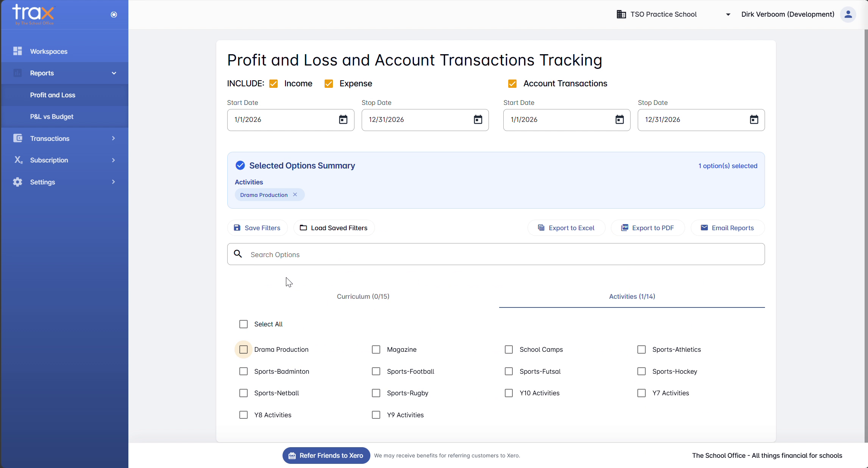The image size is (868, 468).
Task: Expand the Subscription menu chevron
Action: click(113, 160)
